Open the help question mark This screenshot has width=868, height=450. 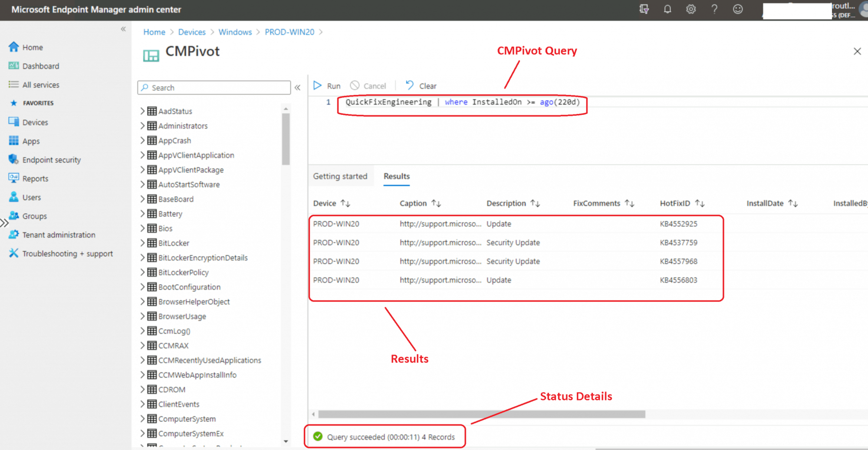(x=714, y=9)
